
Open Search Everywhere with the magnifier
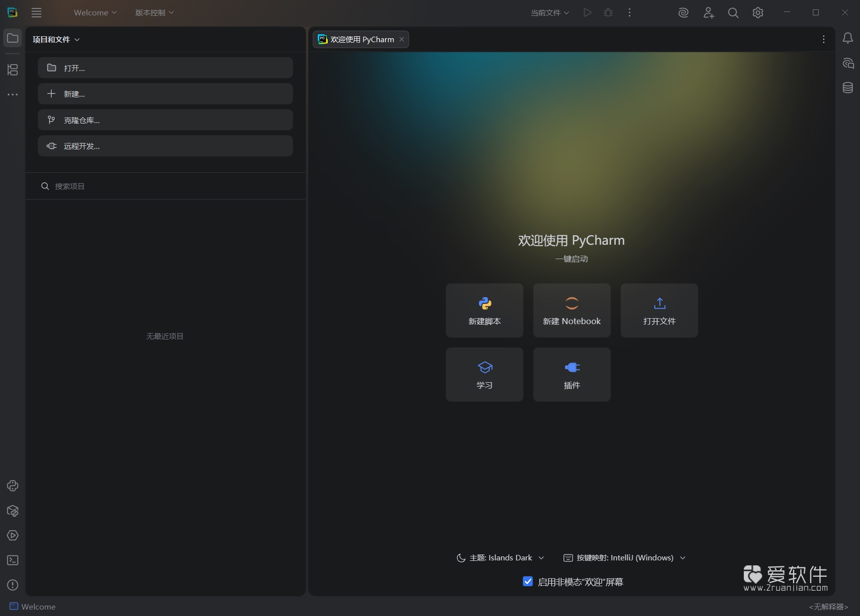tap(733, 12)
